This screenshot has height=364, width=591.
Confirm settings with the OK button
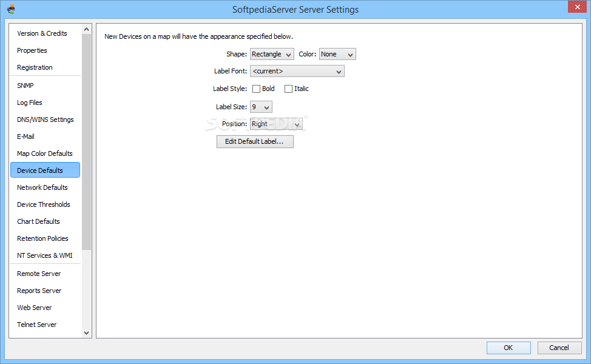click(508, 348)
